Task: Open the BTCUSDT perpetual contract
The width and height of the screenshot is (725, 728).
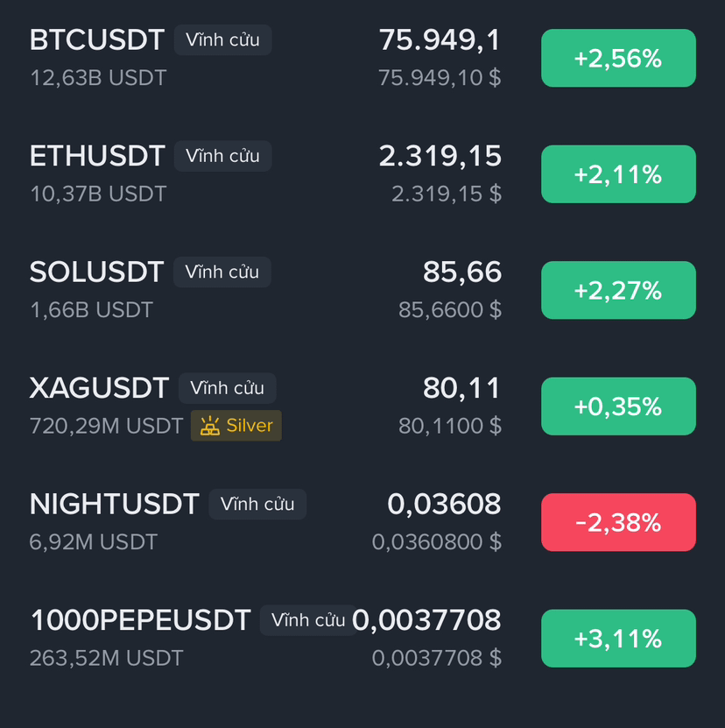Action: (362, 58)
